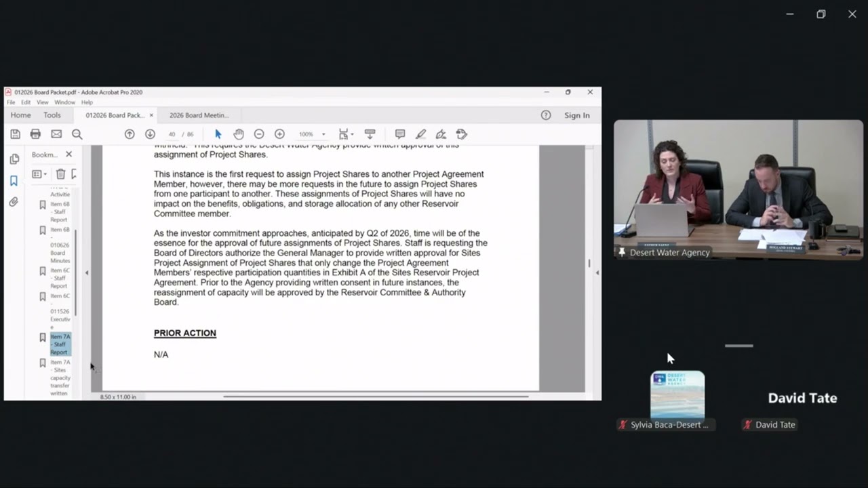
Task: Select bookmark Item 6B 010626 Board Minutes
Action: pos(60,245)
